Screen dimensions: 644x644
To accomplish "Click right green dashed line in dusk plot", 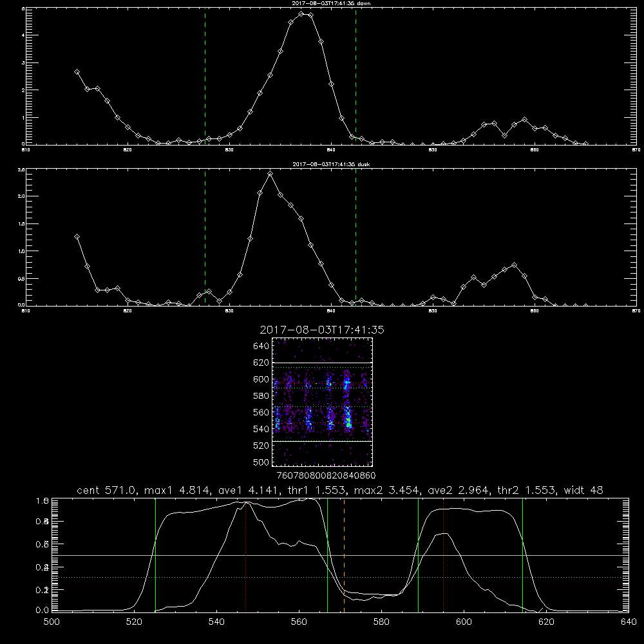I will tap(355, 238).
